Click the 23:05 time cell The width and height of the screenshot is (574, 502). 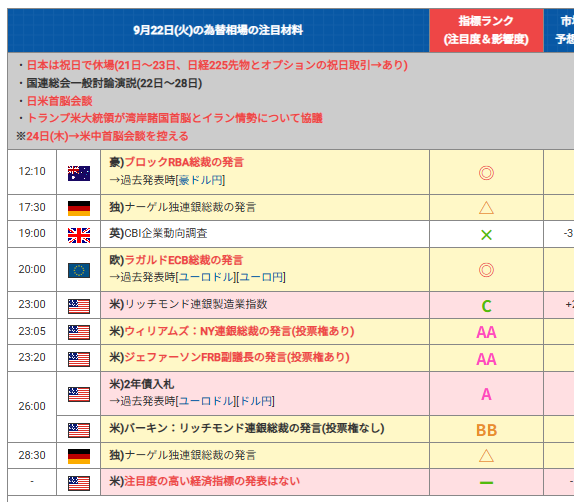coord(32,331)
